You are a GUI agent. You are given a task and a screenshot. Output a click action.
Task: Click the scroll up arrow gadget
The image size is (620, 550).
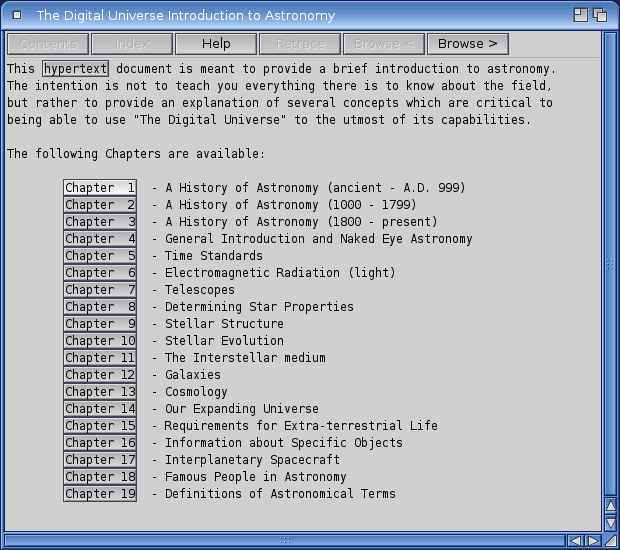click(x=611, y=505)
